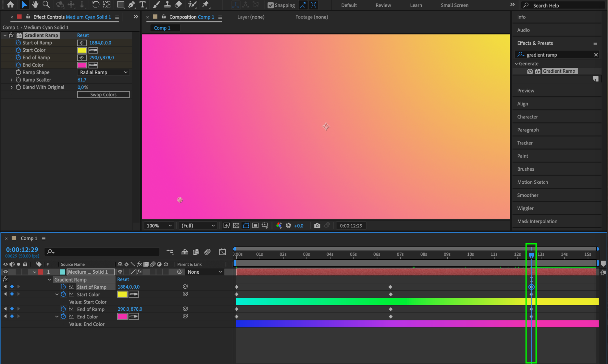This screenshot has width=608, height=364.
Task: Hide the Medium Cyan Solid layer
Action: [5, 272]
